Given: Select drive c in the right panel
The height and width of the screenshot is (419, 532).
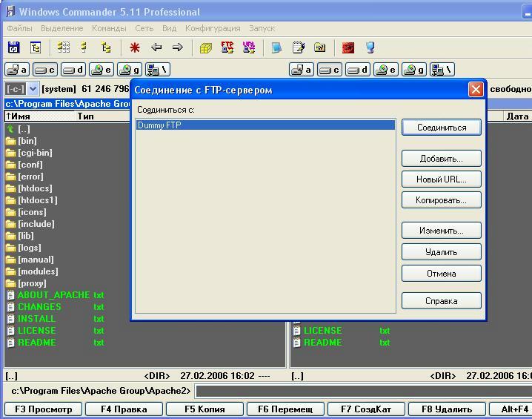Looking at the screenshot, I should 330,70.
